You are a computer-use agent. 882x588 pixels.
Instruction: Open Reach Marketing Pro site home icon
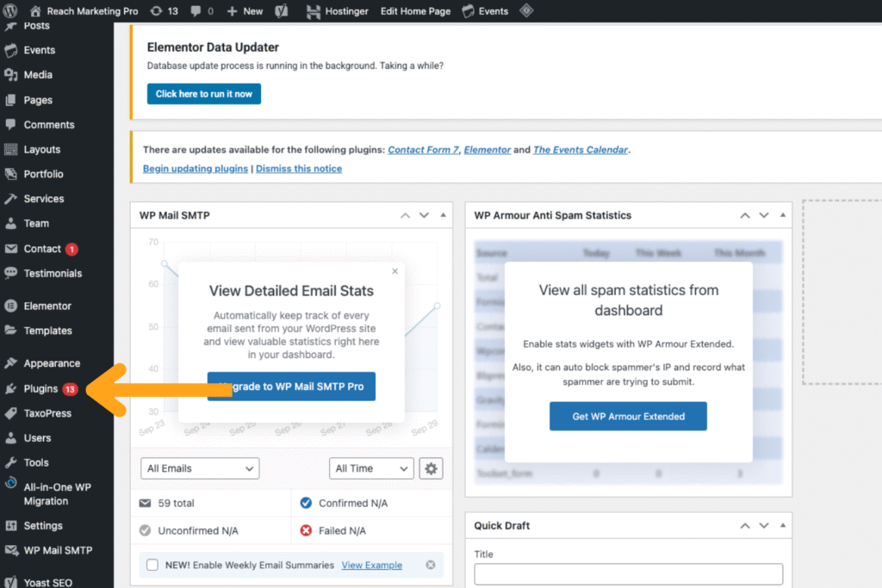click(35, 10)
